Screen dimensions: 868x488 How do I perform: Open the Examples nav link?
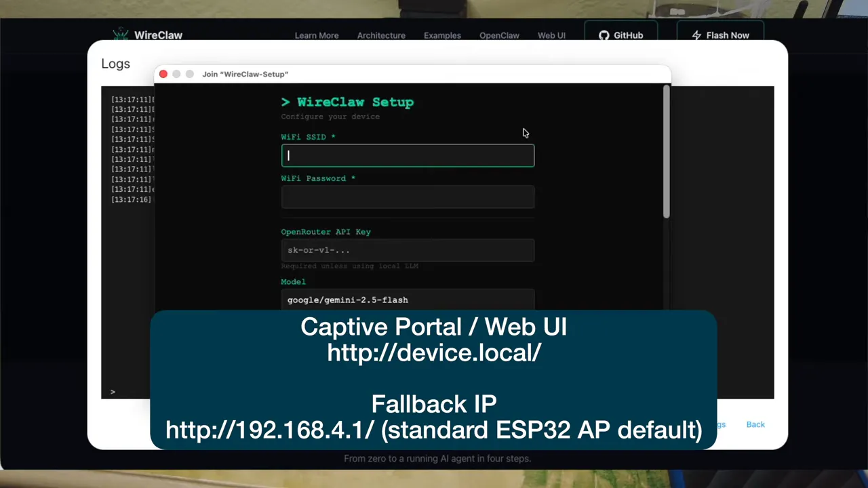442,35
